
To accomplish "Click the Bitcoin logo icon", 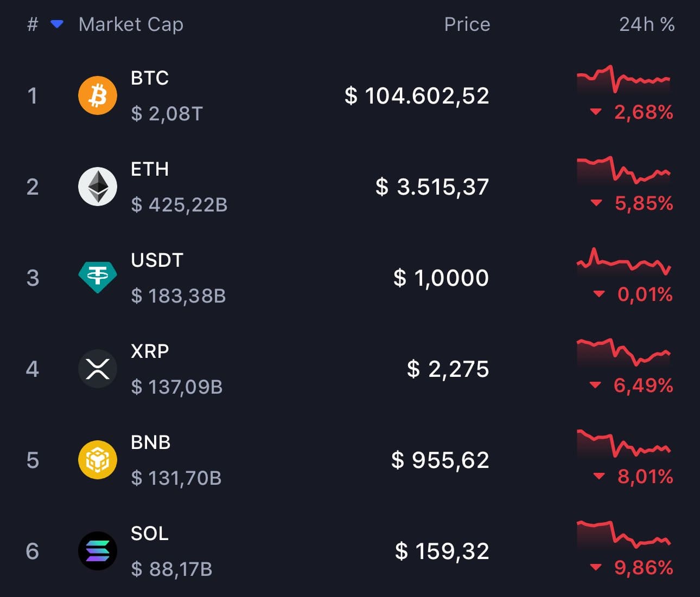I will [x=98, y=95].
